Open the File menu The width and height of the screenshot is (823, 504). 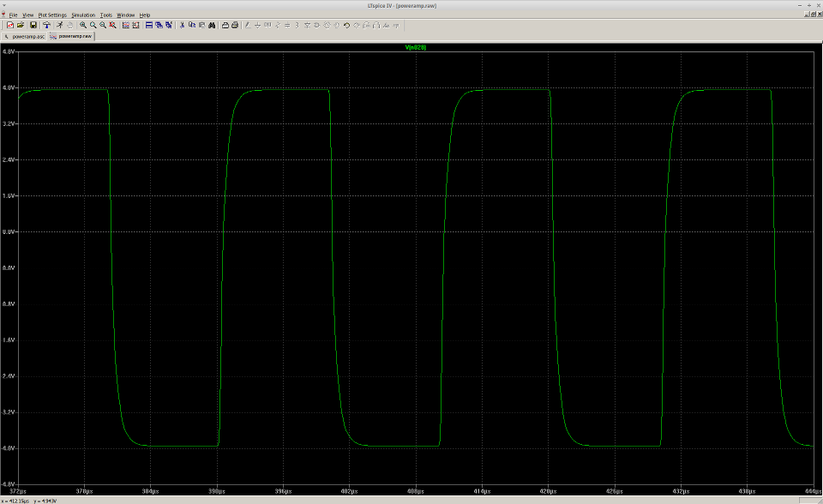pyautogui.click(x=13, y=15)
